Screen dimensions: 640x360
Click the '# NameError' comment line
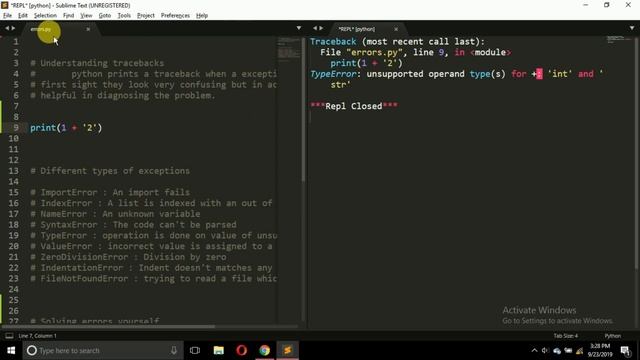[x=115, y=214]
